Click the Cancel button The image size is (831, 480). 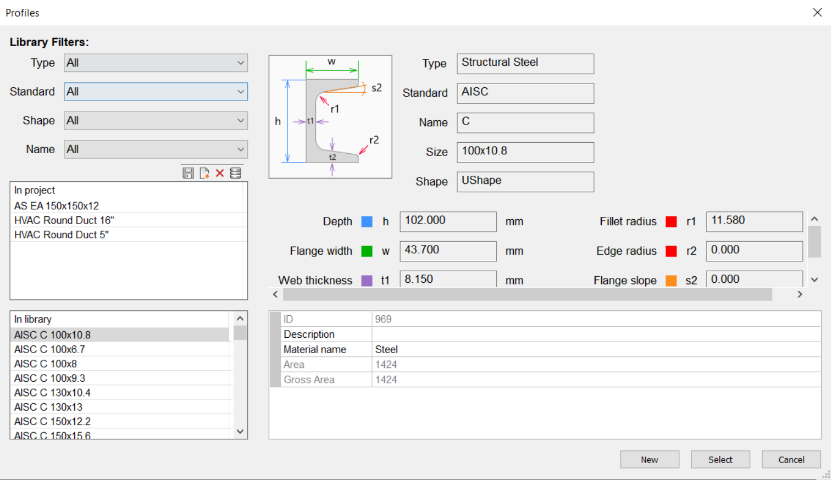tap(791, 459)
